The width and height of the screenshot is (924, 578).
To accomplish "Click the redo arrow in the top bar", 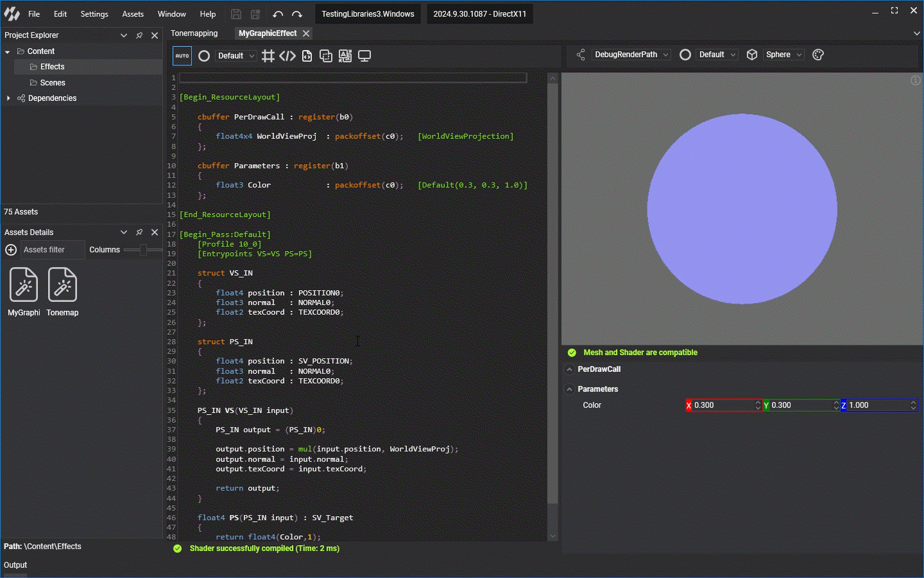I will 297,14.
